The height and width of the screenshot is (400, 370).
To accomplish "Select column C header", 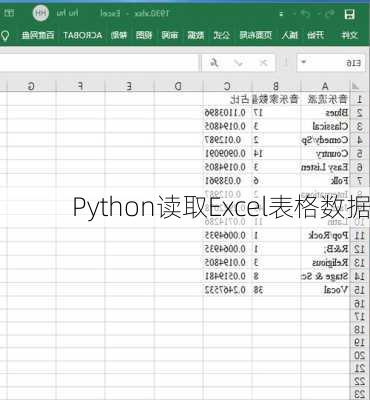I will click(227, 86).
